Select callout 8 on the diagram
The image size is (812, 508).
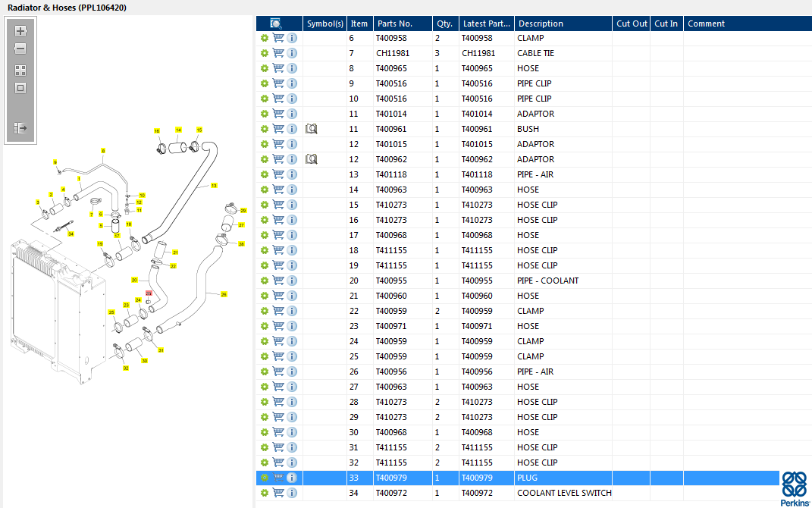(103, 151)
